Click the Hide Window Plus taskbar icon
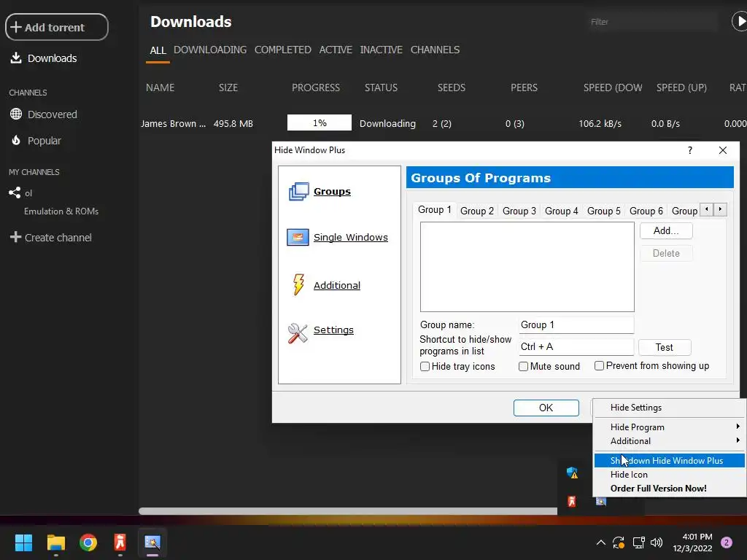This screenshot has height=560, width=747. (152, 542)
